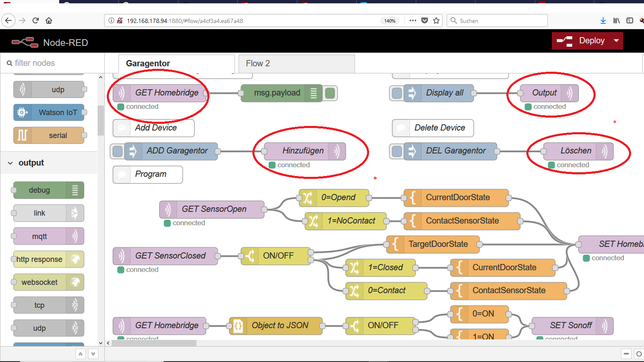Click the debug node icon in palette
Screen dimensions: 644x362
tap(75, 190)
